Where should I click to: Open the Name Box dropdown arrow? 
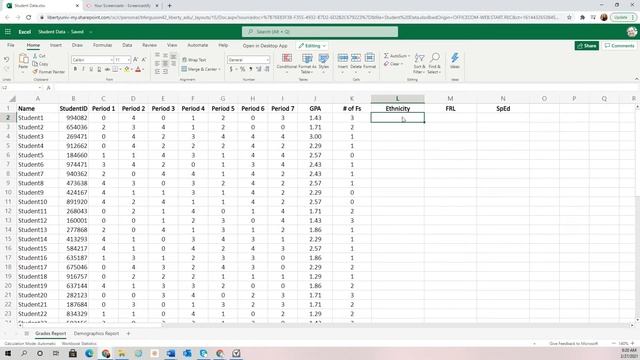(39, 88)
